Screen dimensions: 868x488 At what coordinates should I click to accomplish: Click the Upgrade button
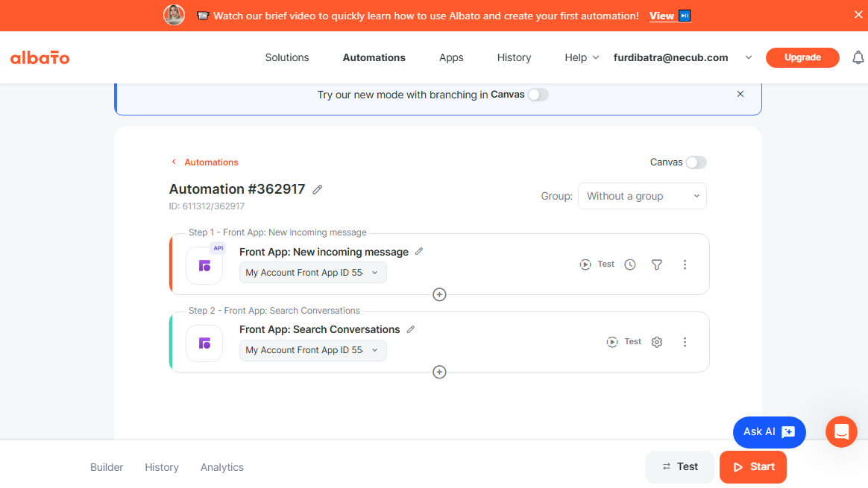pos(802,57)
